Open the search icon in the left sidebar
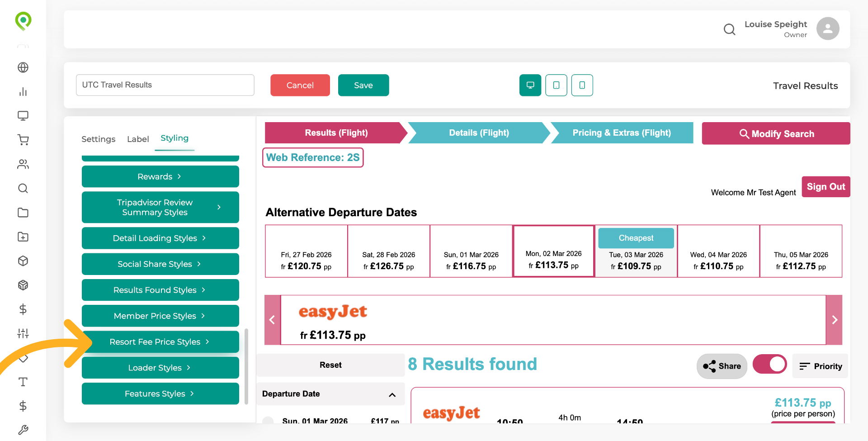The height and width of the screenshot is (441, 868). coord(23,188)
